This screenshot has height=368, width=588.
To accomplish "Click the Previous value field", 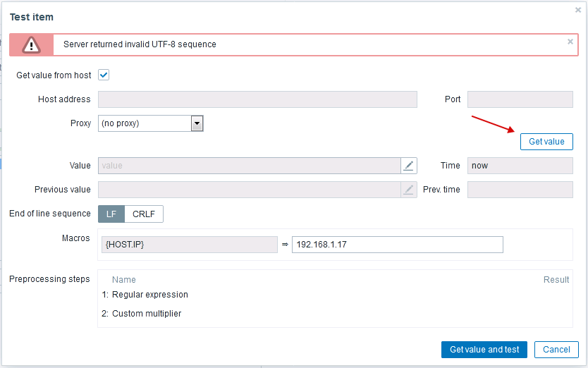I will tap(250, 190).
